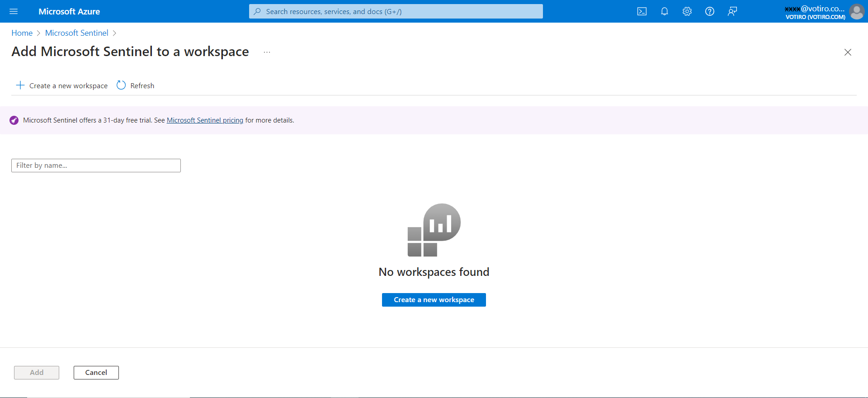868x398 pixels.
Task: Click the Add Microsoft Sentinel to a workspace title
Action: (130, 52)
